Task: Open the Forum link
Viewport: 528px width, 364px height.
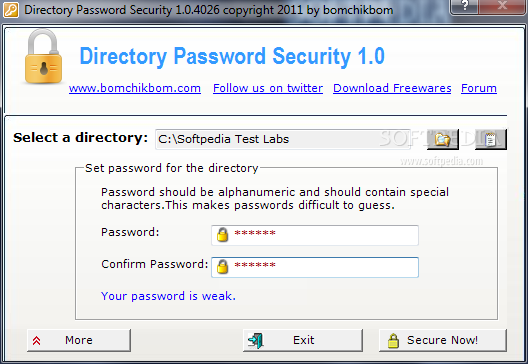Action: [478, 88]
